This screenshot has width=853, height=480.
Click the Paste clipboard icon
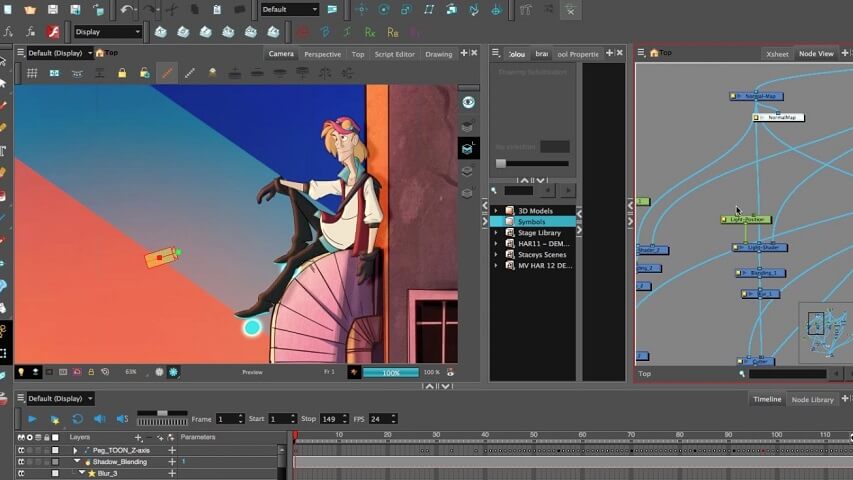coord(217,9)
